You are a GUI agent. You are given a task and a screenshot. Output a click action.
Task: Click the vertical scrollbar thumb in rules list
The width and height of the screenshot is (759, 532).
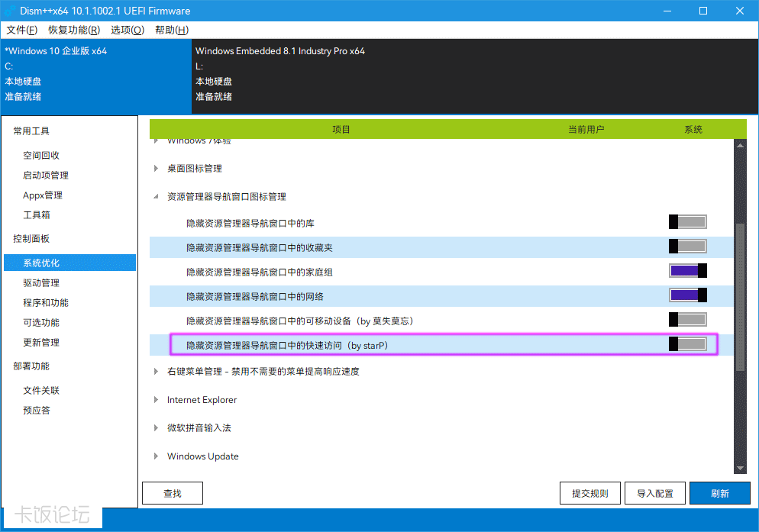[740, 298]
